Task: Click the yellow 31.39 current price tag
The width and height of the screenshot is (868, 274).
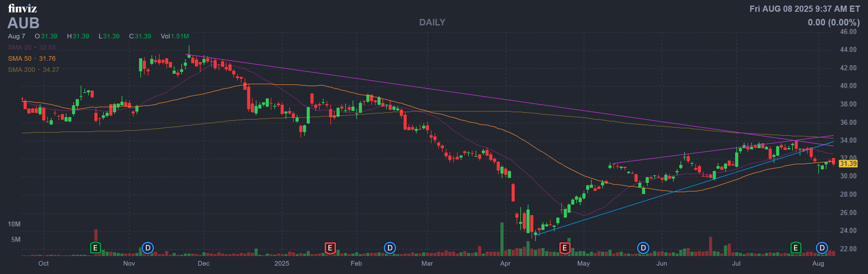Action: [848, 164]
